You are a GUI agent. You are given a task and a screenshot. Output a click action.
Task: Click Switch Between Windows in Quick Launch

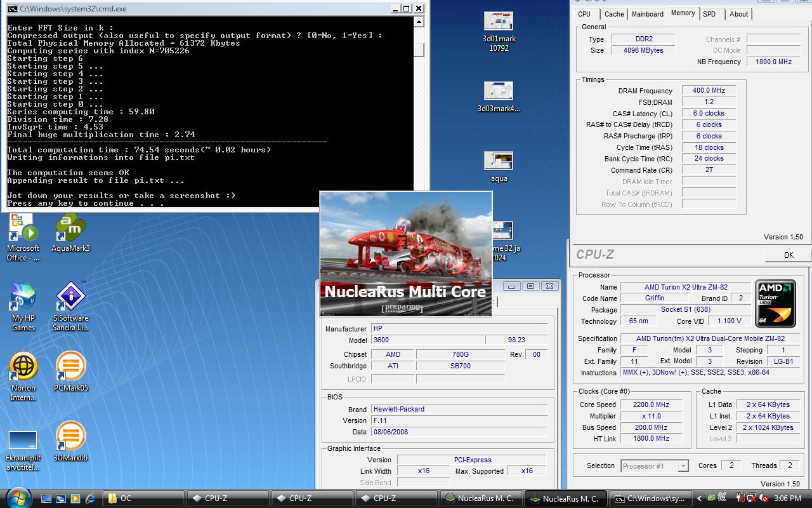[x=61, y=498]
